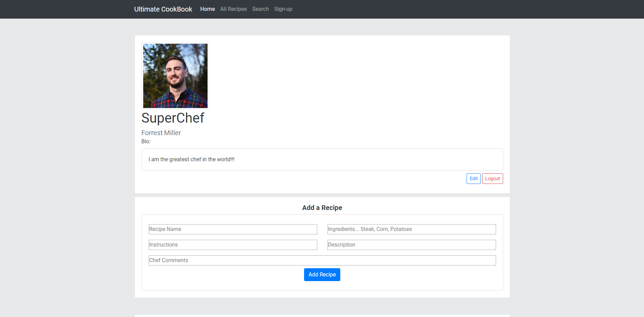644x317 pixels.
Task: Go to the Home nav item
Action: 208,9
